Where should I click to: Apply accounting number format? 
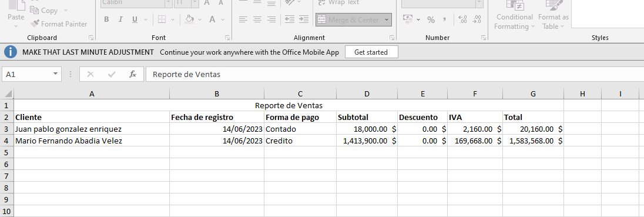pyautogui.click(x=407, y=19)
